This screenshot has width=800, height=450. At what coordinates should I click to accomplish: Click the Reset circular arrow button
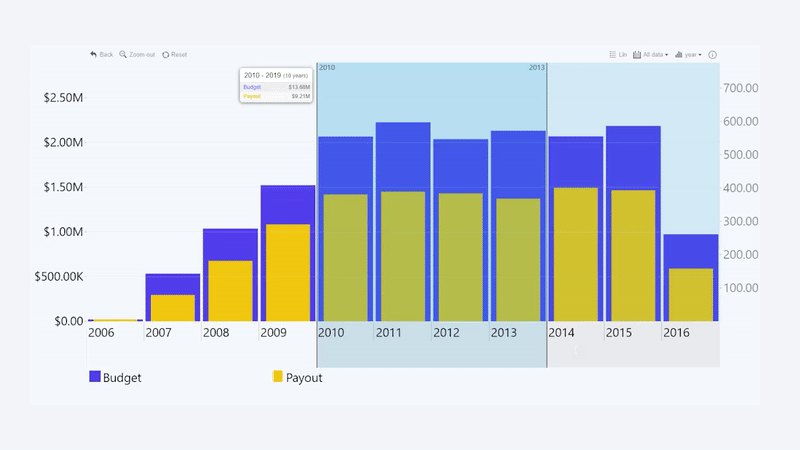click(174, 55)
